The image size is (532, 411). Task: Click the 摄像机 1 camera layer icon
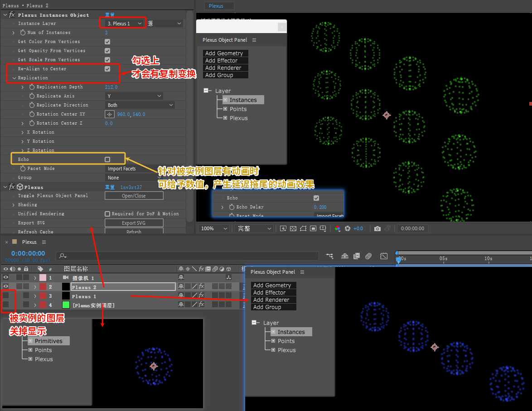pyautogui.click(x=66, y=278)
